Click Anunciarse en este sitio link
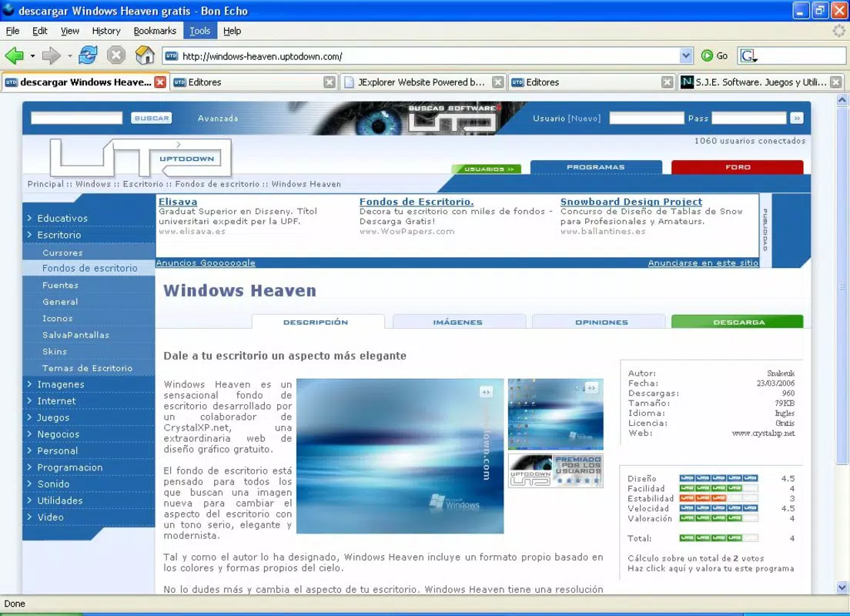This screenshot has height=616, width=850. pyautogui.click(x=703, y=263)
